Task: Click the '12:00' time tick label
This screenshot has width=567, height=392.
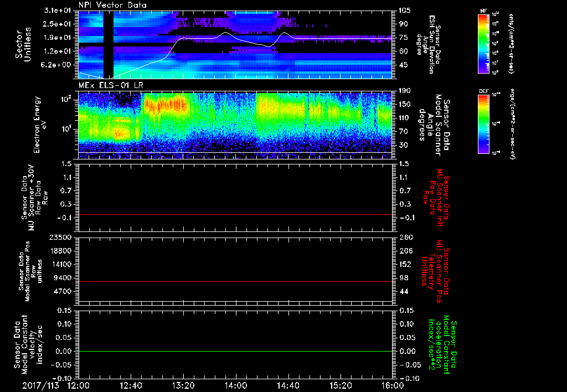Action: click(x=79, y=386)
